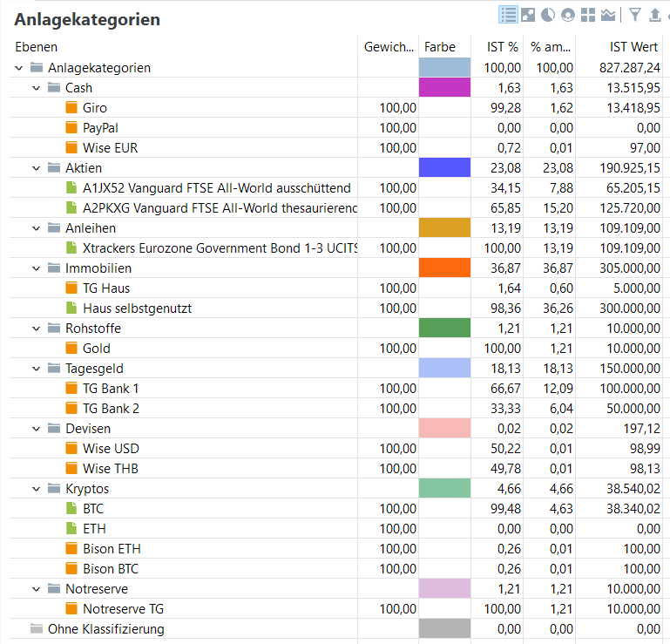
Task: Show the pie chart view
Action: tap(549, 15)
